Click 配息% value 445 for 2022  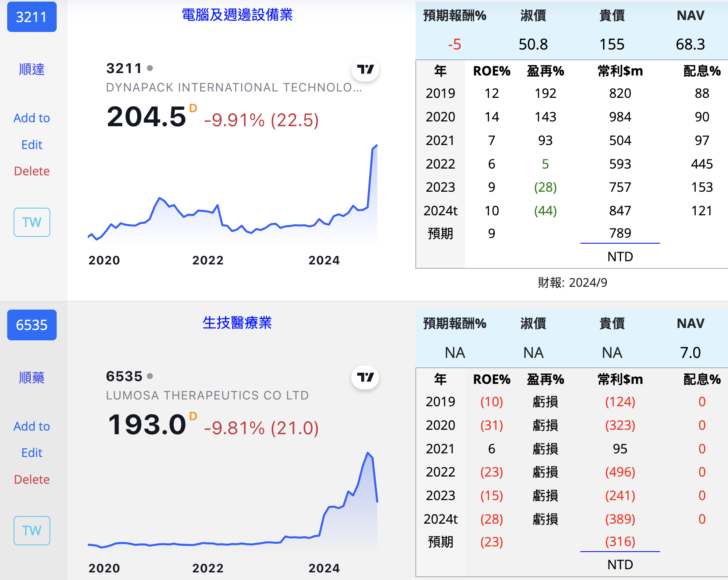click(702, 164)
